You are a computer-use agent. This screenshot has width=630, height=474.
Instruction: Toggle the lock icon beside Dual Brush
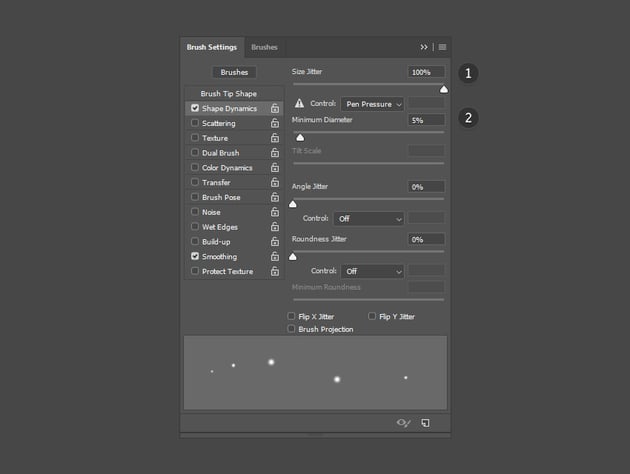point(275,153)
